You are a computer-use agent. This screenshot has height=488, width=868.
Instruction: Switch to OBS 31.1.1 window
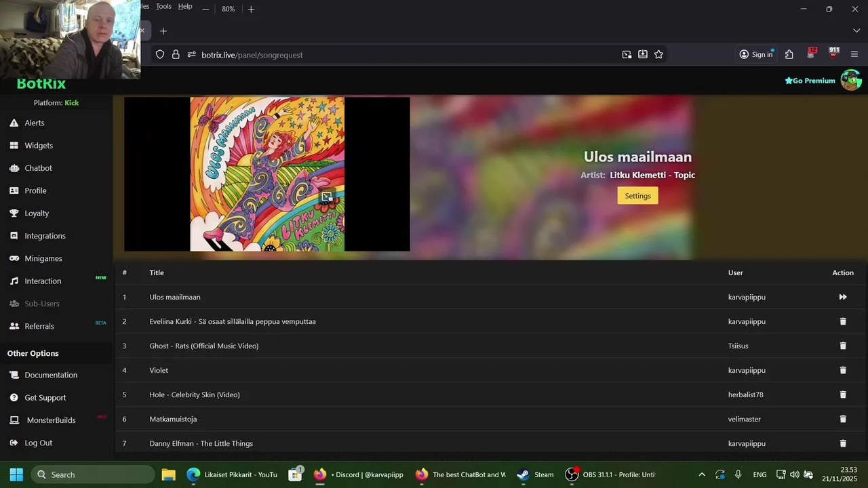click(610, 474)
